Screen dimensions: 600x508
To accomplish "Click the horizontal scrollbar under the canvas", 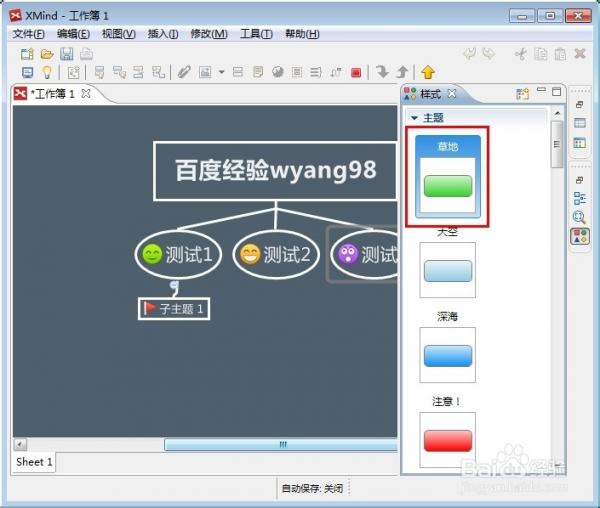I will point(281,444).
